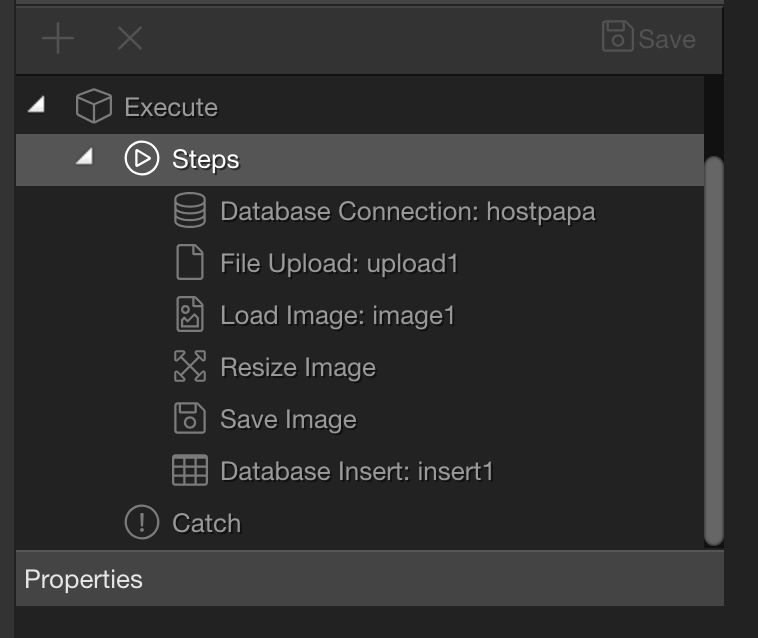Collapse the Steps disclosure triangle
The width and height of the screenshot is (758, 638).
85,156
